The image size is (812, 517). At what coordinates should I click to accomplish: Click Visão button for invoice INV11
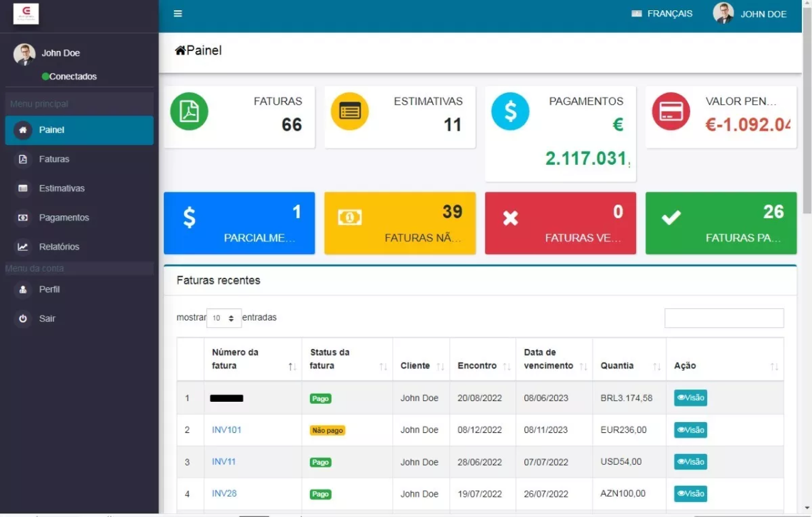click(x=690, y=462)
